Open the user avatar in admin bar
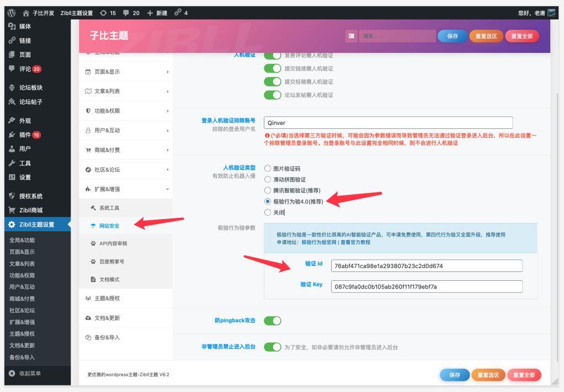The width and height of the screenshot is (564, 392). [551, 13]
